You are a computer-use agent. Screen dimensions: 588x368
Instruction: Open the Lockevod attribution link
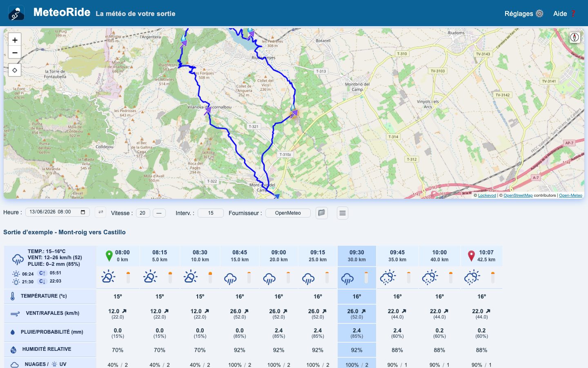(487, 195)
